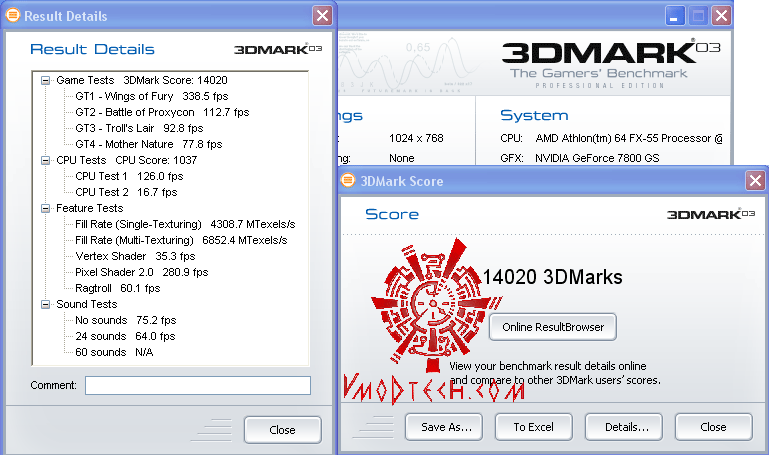This screenshot has height=455, width=769.
Task: Collapse the Feature Tests tree node
Action: pyautogui.click(x=45, y=208)
